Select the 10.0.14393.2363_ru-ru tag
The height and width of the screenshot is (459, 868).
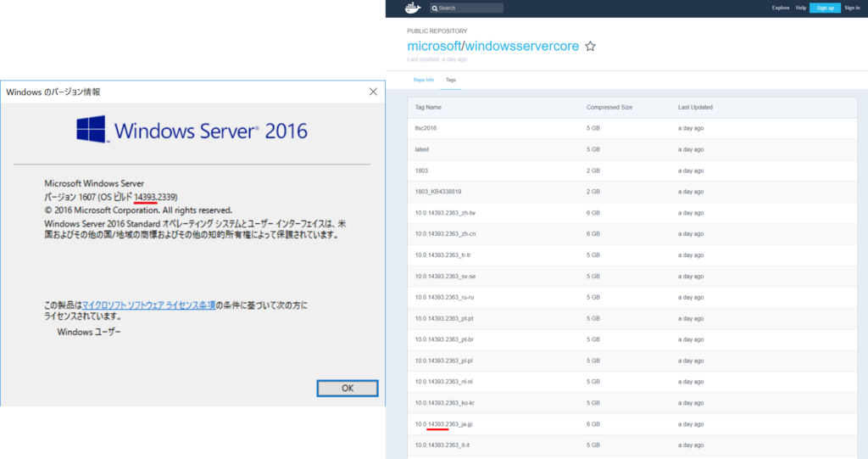[444, 297]
